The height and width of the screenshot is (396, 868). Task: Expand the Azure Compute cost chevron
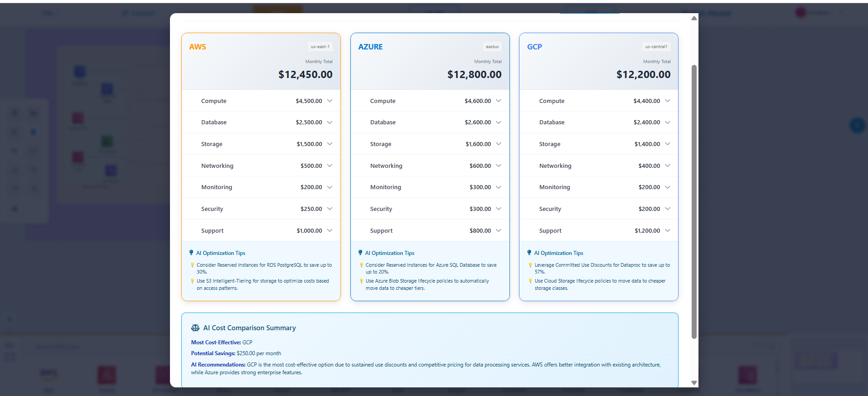click(x=499, y=101)
